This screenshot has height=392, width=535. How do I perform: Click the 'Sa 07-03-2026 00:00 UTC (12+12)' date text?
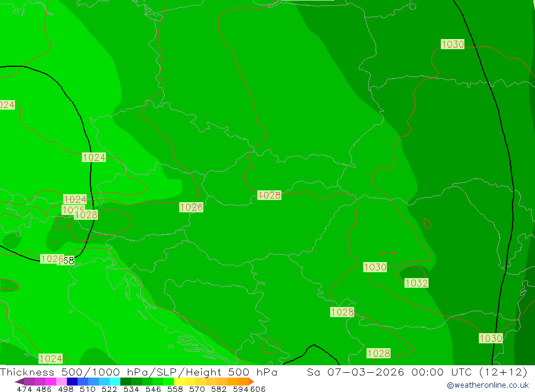417,372
